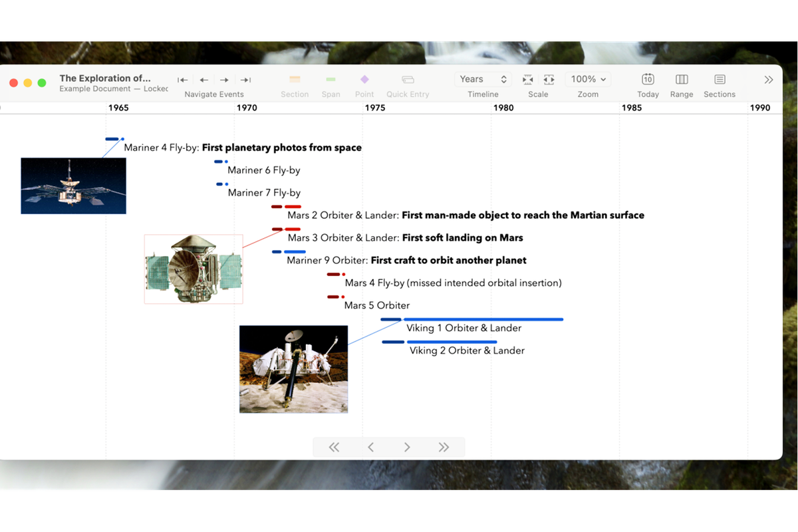Screen dimensions: 798x532
Task: Click the increase Scale icon
Action: pos(549,80)
